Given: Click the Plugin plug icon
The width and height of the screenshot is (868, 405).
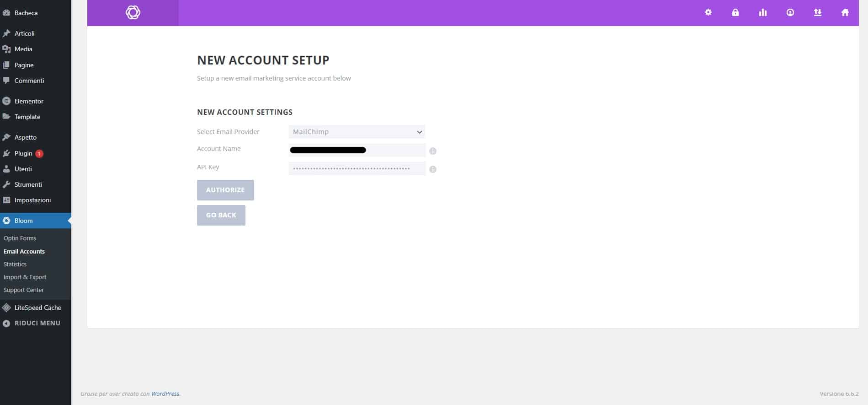Looking at the screenshot, I should (6, 153).
